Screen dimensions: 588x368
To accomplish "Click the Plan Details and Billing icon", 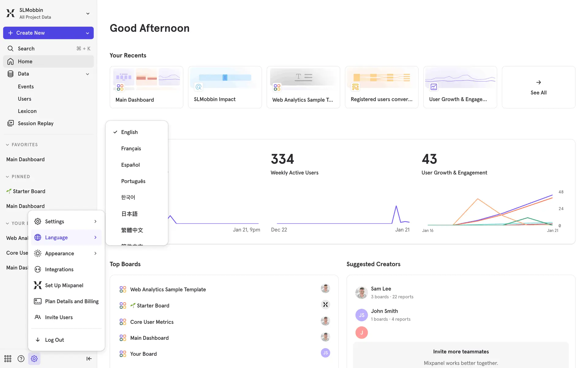I will click(38, 301).
